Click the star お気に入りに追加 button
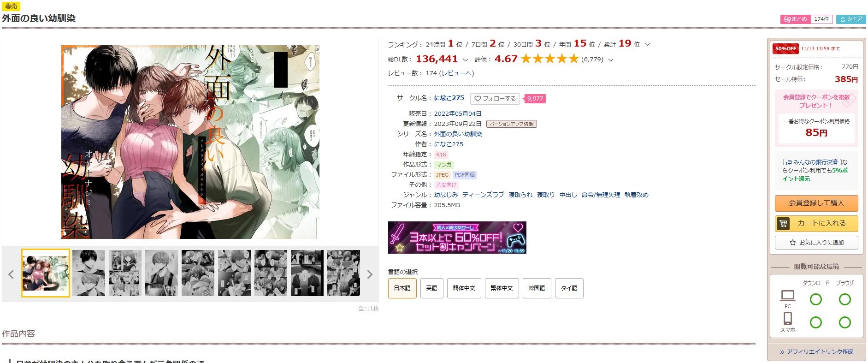This screenshot has height=363, width=868. point(816,243)
